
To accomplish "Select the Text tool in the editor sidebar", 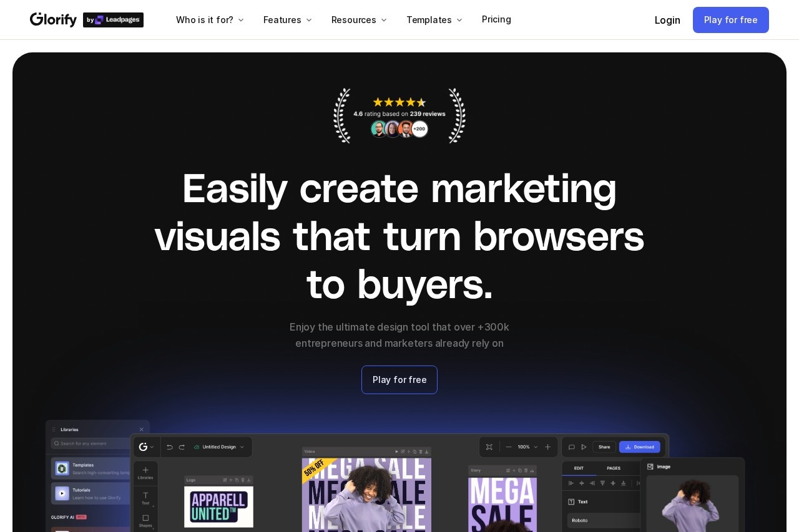I will click(x=145, y=497).
